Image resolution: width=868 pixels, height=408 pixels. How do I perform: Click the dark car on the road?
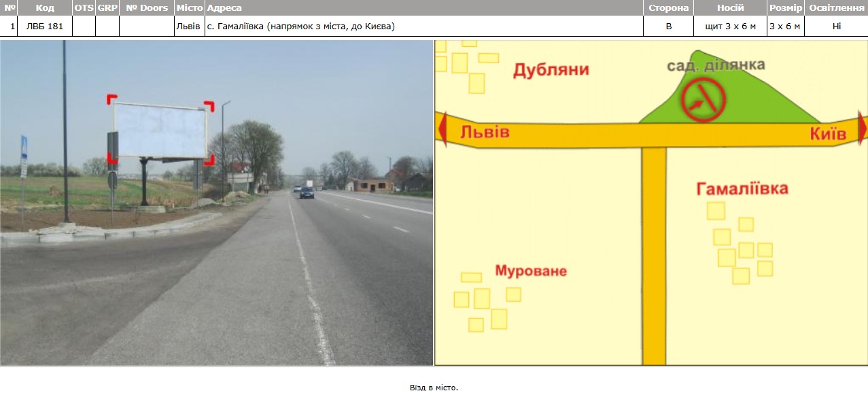coord(307,192)
